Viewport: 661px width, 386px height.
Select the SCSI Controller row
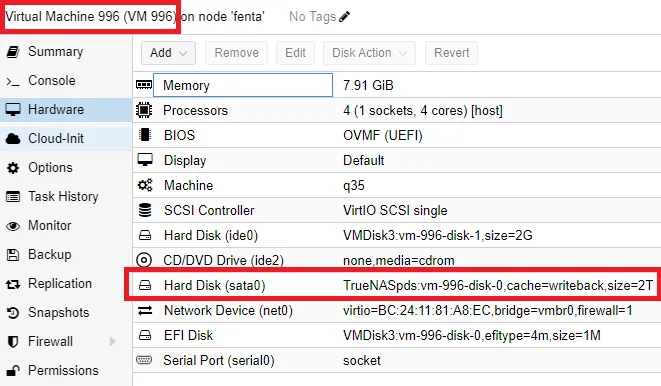pyautogui.click(x=397, y=210)
